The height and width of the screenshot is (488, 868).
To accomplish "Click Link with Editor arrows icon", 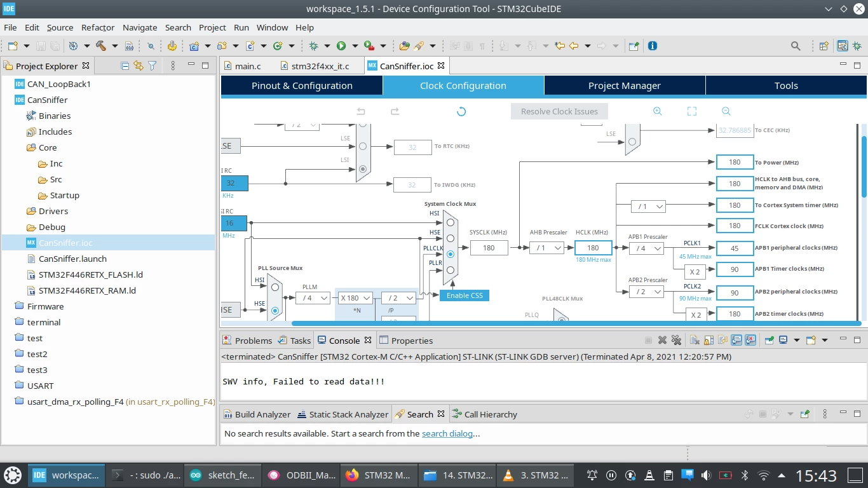I will click(139, 65).
